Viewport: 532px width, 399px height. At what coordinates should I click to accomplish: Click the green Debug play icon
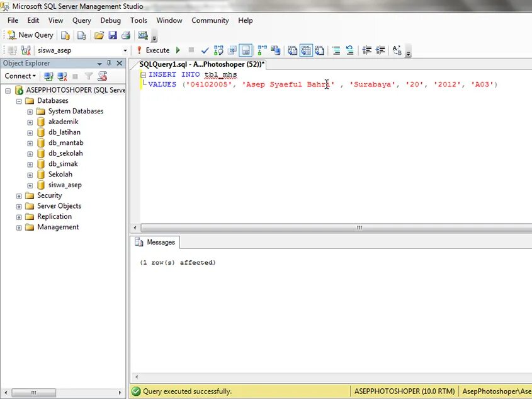coord(178,50)
